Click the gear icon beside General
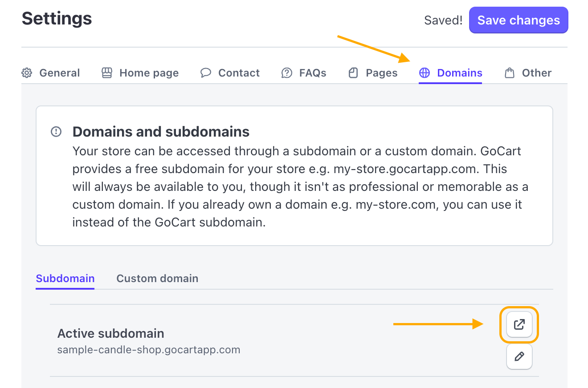Screen dimensions: 588x388 pos(26,73)
